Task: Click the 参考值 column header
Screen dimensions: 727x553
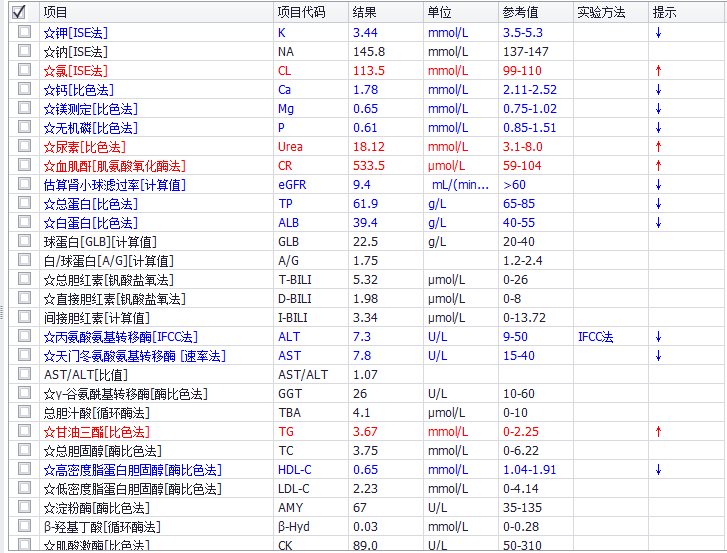Action: click(520, 13)
